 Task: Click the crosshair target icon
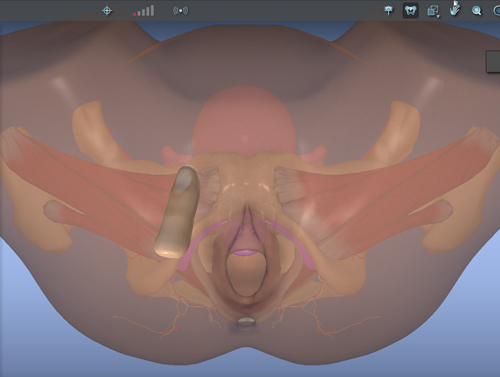107,11
